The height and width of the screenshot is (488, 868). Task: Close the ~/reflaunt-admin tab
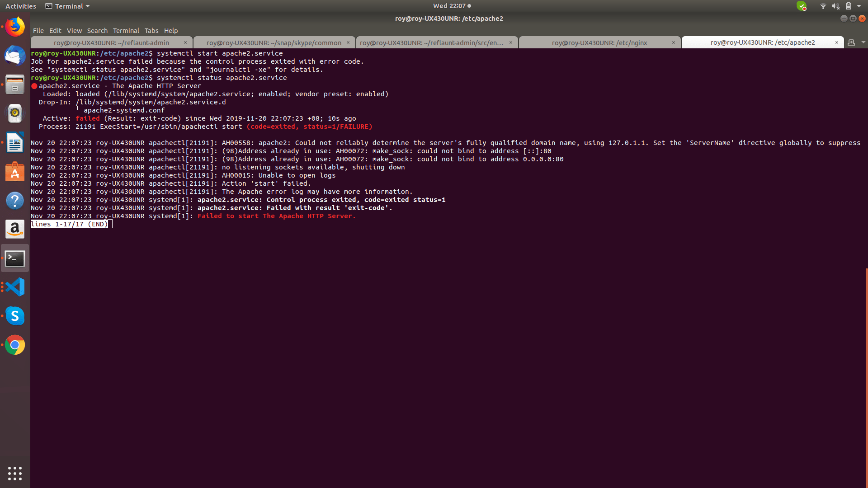click(x=185, y=42)
